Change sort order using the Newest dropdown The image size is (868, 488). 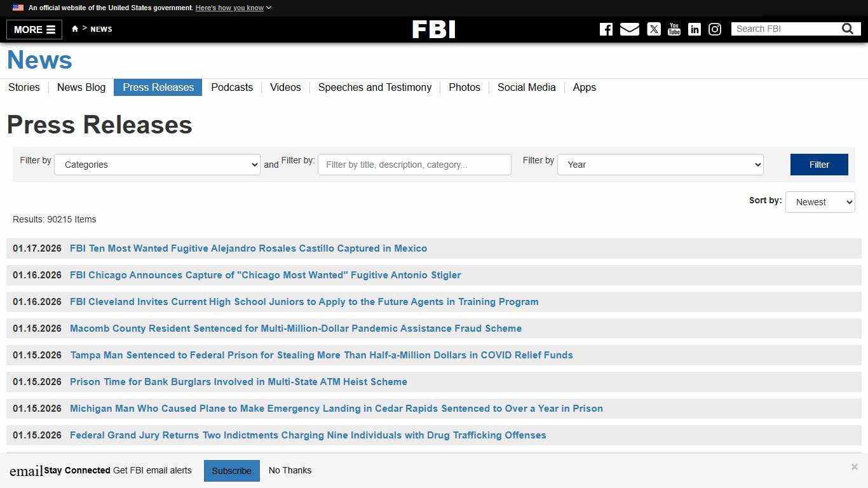click(x=820, y=201)
